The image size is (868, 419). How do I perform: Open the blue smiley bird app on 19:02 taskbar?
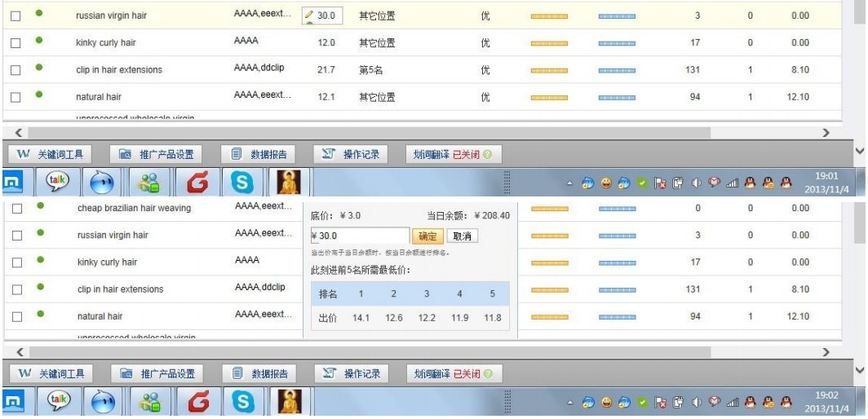click(x=103, y=401)
